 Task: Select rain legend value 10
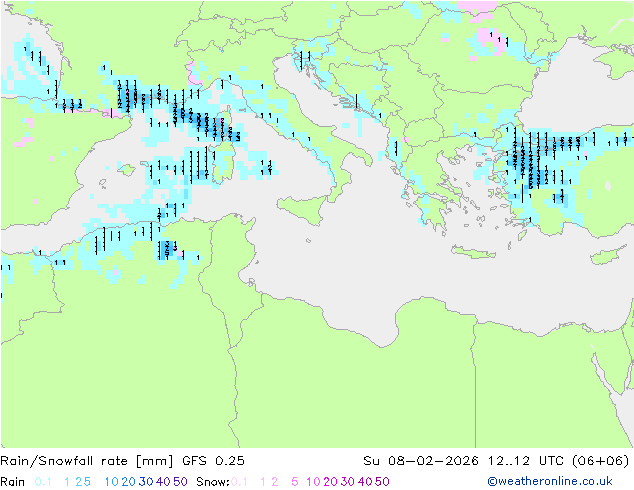click(111, 482)
